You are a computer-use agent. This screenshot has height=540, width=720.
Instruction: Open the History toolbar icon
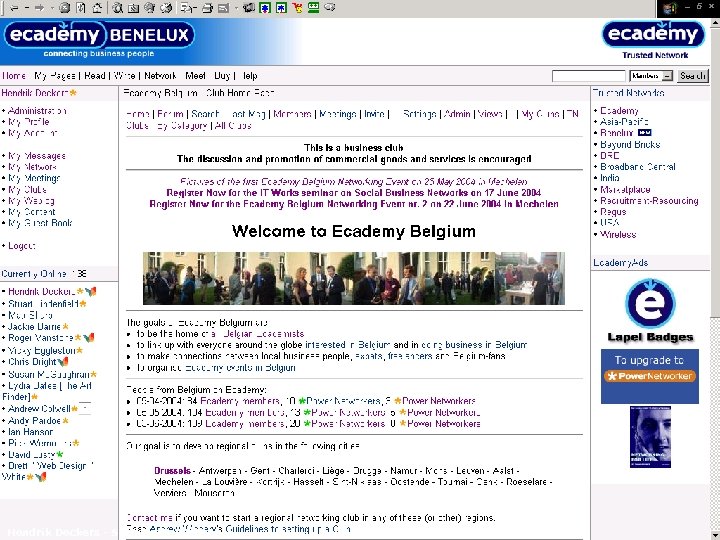tap(166, 7)
